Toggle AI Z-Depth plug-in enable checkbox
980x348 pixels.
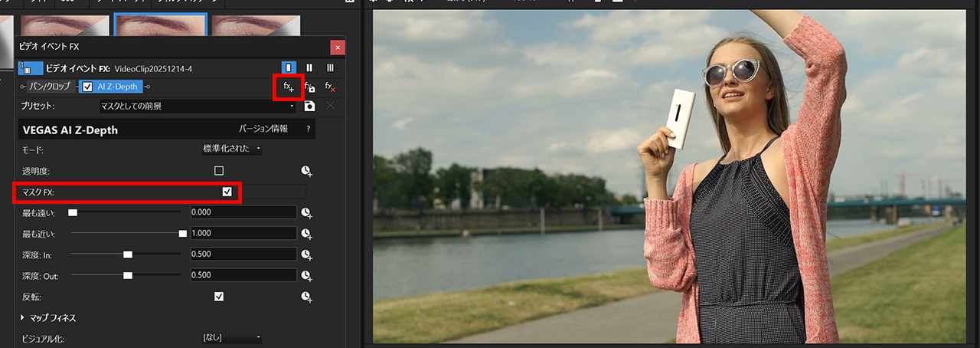(x=87, y=87)
